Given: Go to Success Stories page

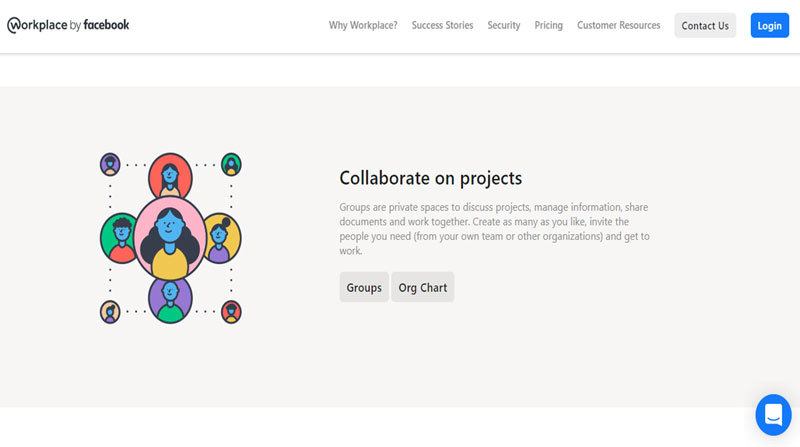Looking at the screenshot, I should coord(442,25).
